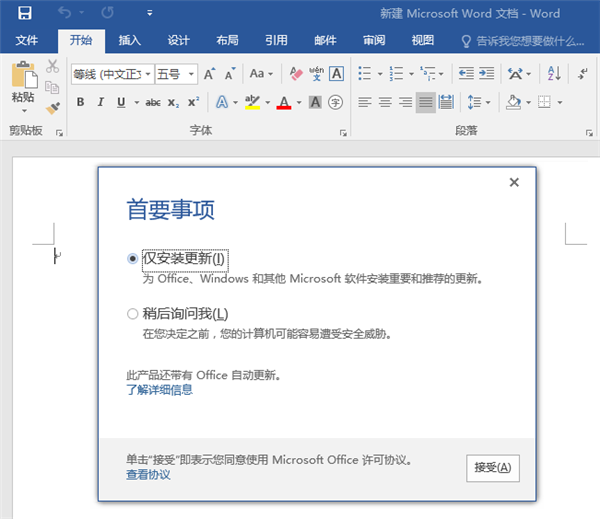Click the '告诉我您想要做什么' search field
Screen dimensions: 600x519
[x=524, y=41]
